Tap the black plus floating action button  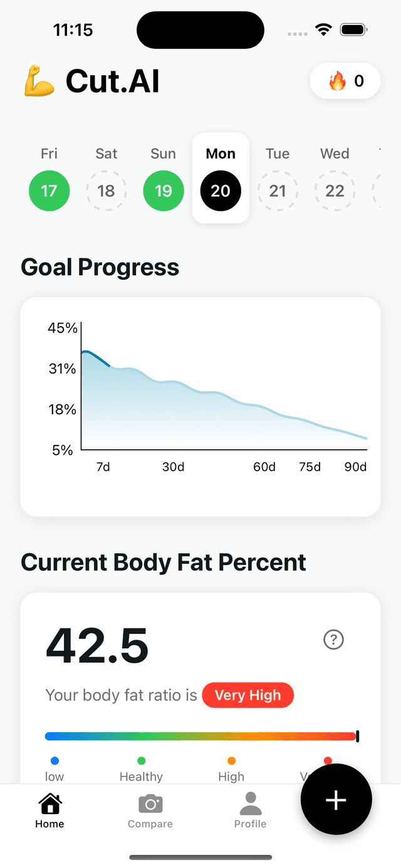click(336, 799)
